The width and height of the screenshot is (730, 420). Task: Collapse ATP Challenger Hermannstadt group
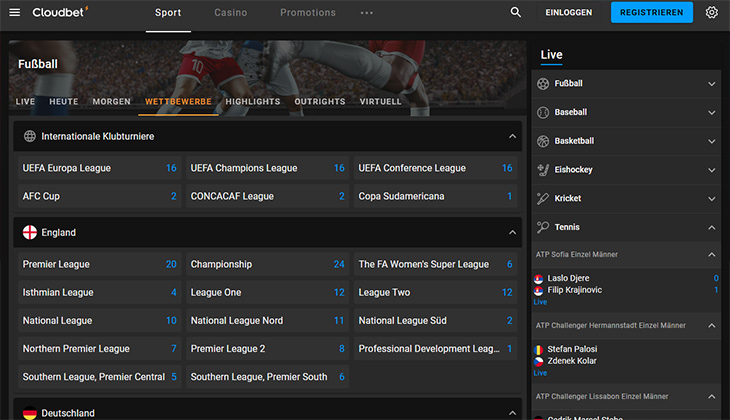pyautogui.click(x=711, y=325)
